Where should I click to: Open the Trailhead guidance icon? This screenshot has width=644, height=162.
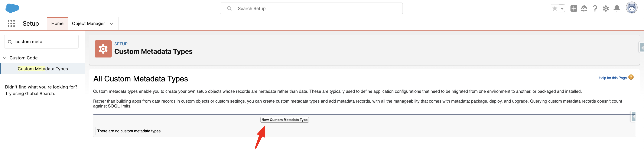coord(584,9)
